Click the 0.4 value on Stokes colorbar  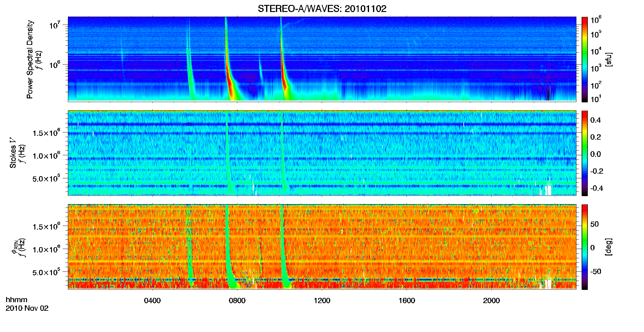(x=595, y=120)
